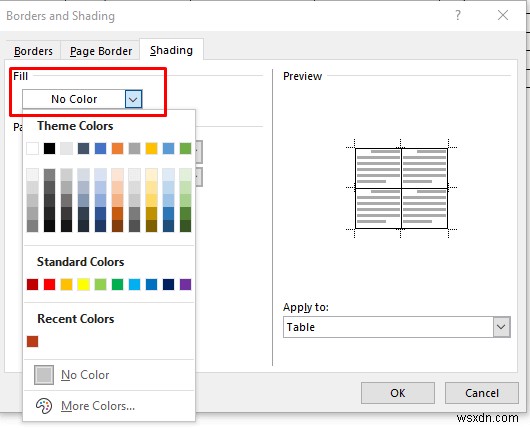The width and height of the screenshot is (530, 428).
Task: Close the Borders and Shading dialog
Action: (503, 15)
